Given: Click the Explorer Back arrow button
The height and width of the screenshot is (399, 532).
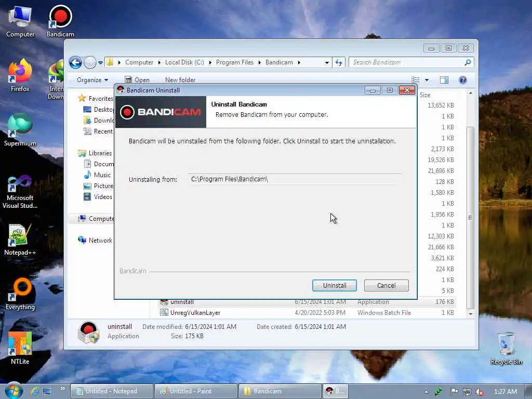Looking at the screenshot, I should click(75, 62).
